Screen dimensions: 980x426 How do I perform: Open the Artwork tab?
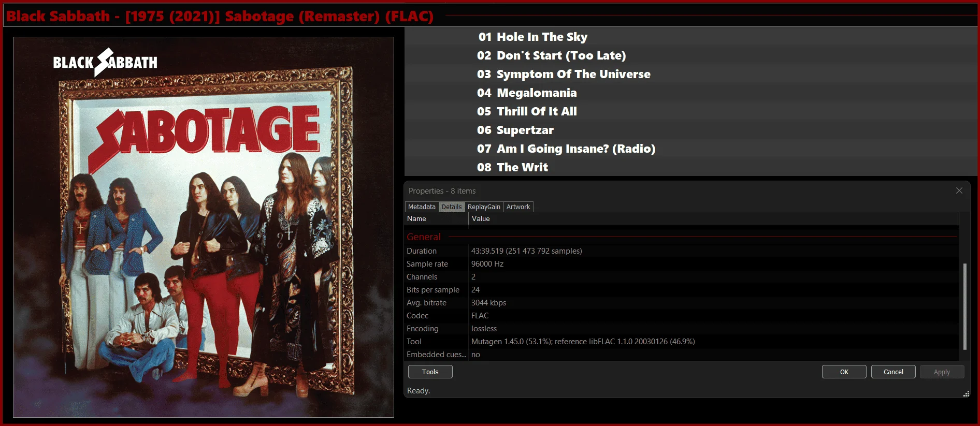pyautogui.click(x=518, y=207)
